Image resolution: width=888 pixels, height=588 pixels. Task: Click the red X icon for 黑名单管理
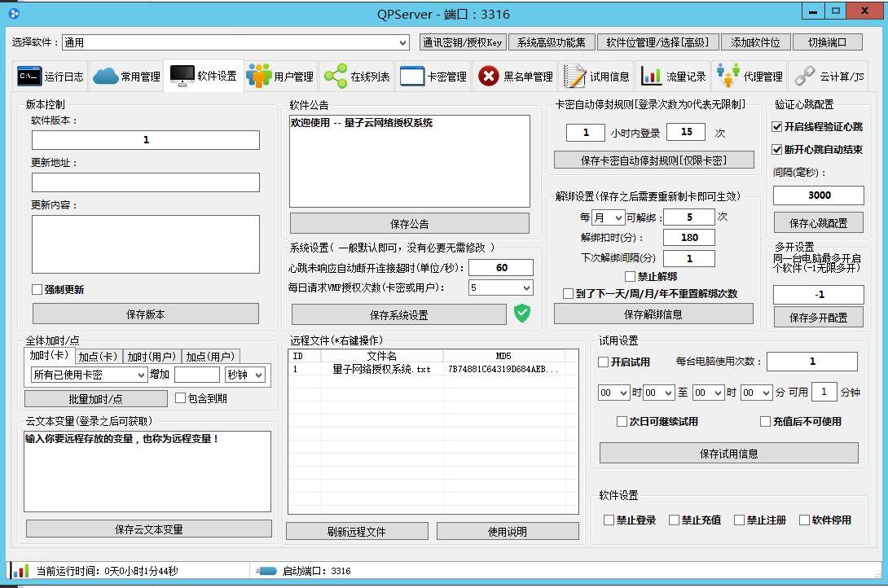pyautogui.click(x=488, y=77)
